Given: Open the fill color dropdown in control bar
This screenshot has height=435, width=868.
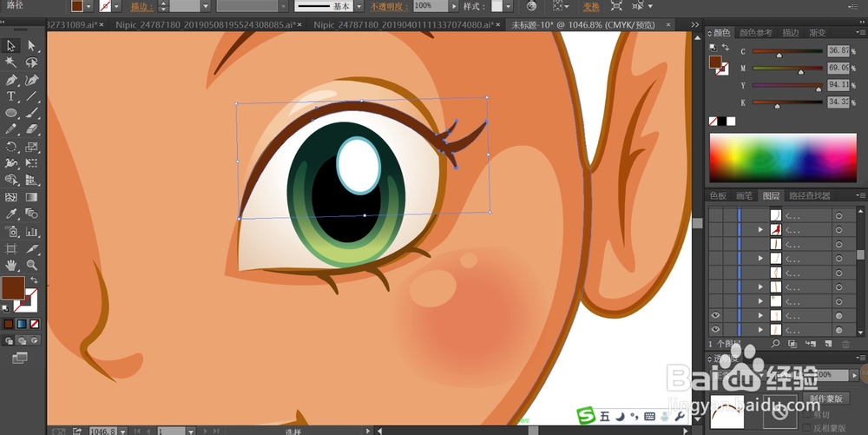Looking at the screenshot, I should coord(89,7).
